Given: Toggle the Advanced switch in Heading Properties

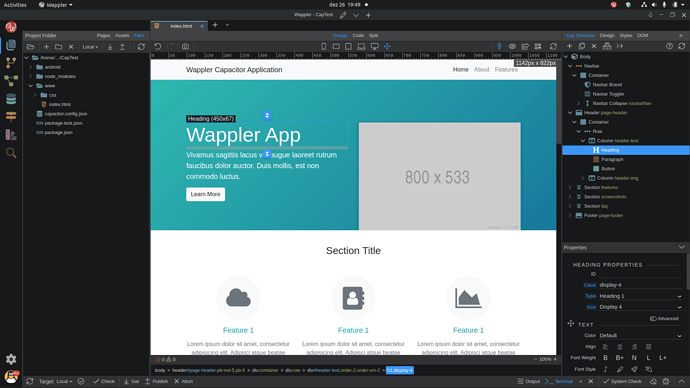Looking at the screenshot, I should pos(653,318).
